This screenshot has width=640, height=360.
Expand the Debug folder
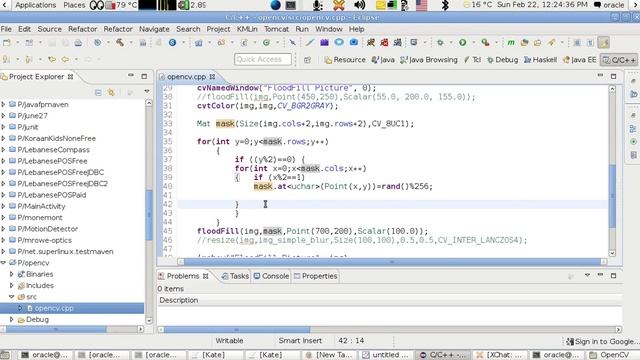coord(12,319)
